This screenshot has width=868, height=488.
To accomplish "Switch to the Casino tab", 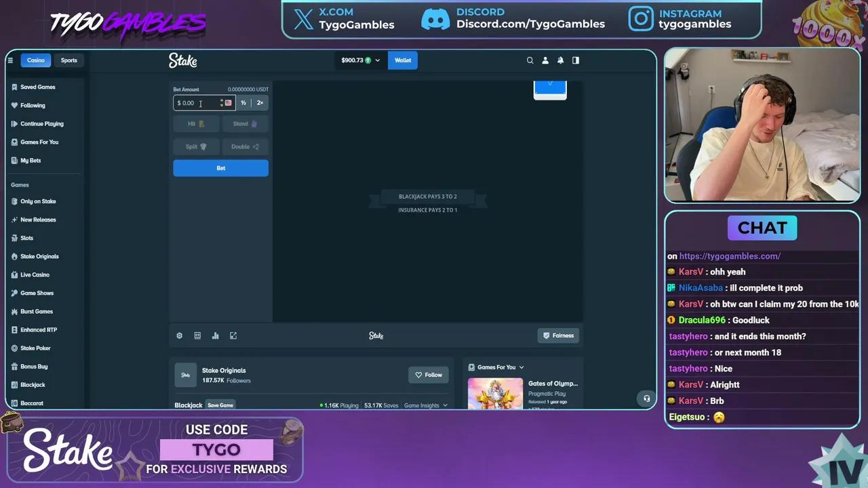I will pos(36,60).
